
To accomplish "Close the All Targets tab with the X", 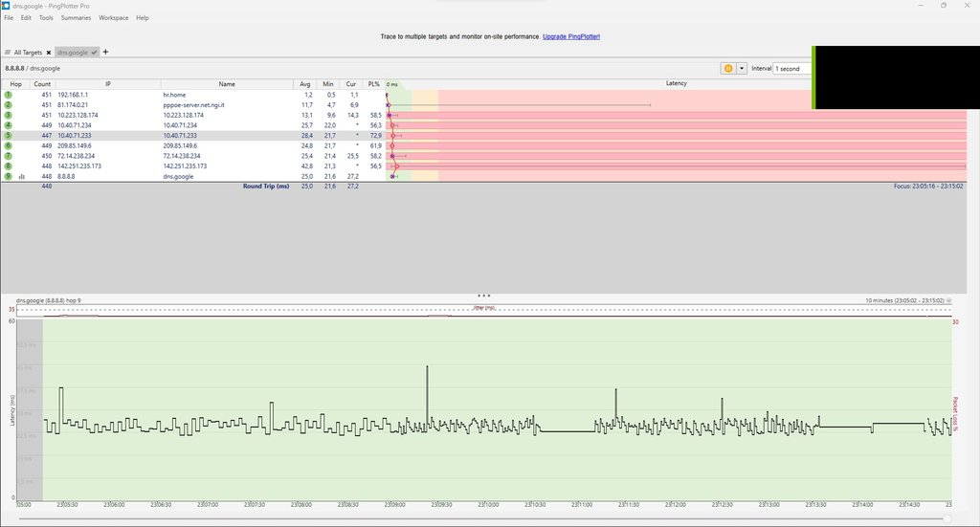I will click(x=48, y=53).
